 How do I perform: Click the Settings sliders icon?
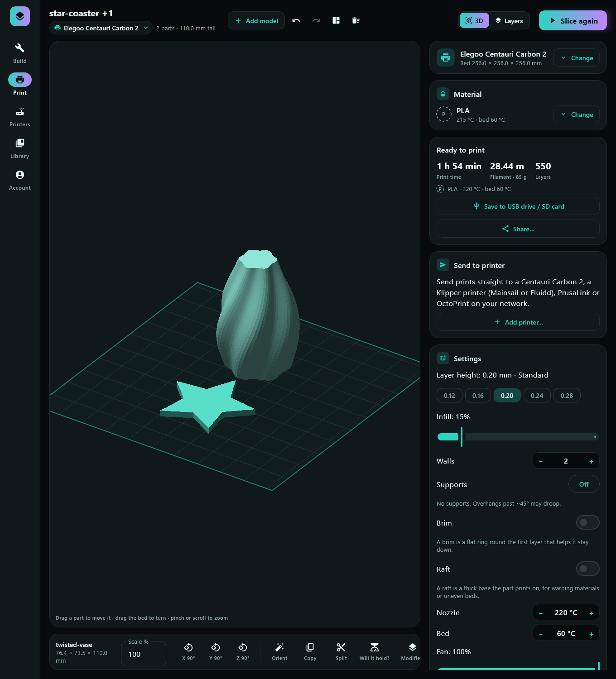point(443,358)
